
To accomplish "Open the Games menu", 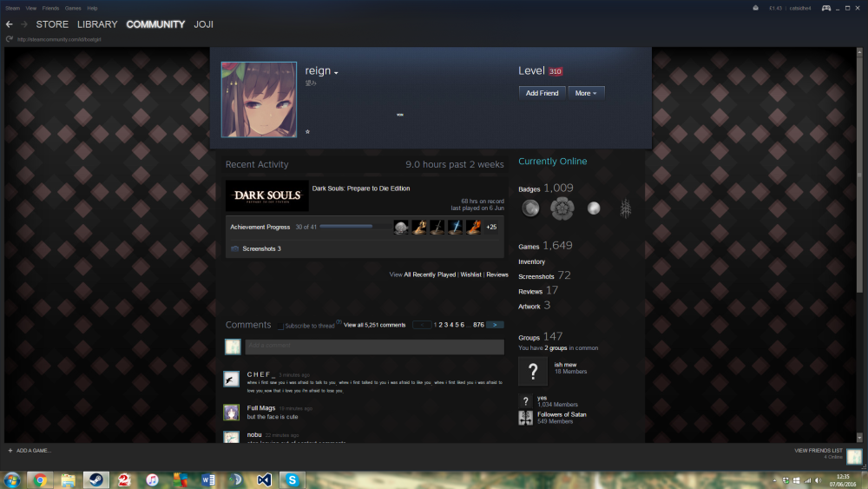I will [73, 9].
